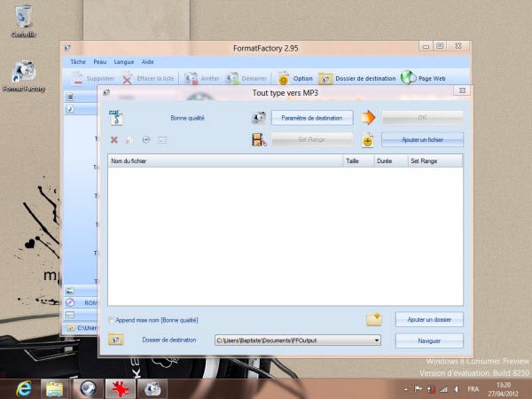The height and width of the screenshot is (399, 532).
Task: Launch Internet Explorer from taskbar
Action: click(24, 388)
